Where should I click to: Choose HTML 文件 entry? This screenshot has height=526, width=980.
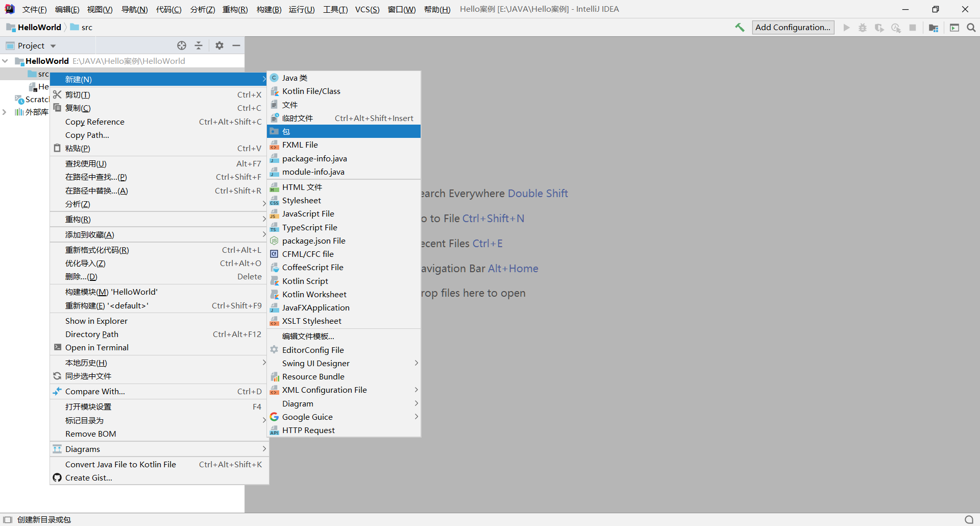pyautogui.click(x=344, y=187)
